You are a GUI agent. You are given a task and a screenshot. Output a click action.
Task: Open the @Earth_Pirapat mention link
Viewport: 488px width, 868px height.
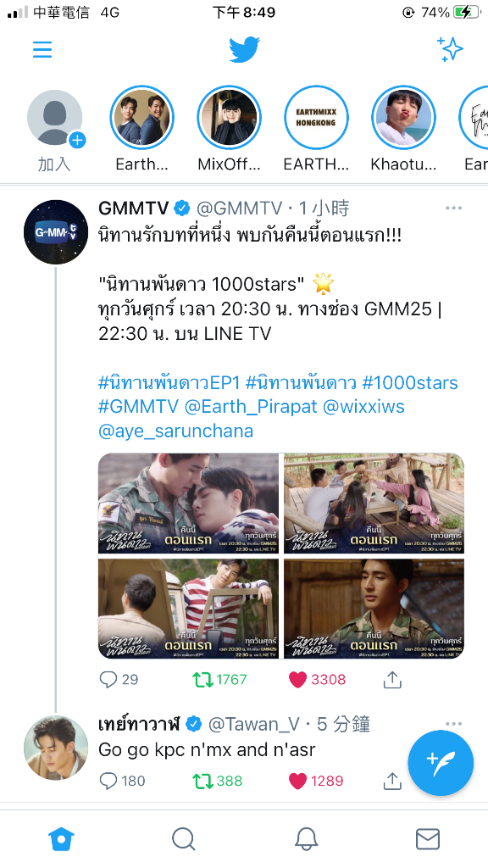point(251,406)
